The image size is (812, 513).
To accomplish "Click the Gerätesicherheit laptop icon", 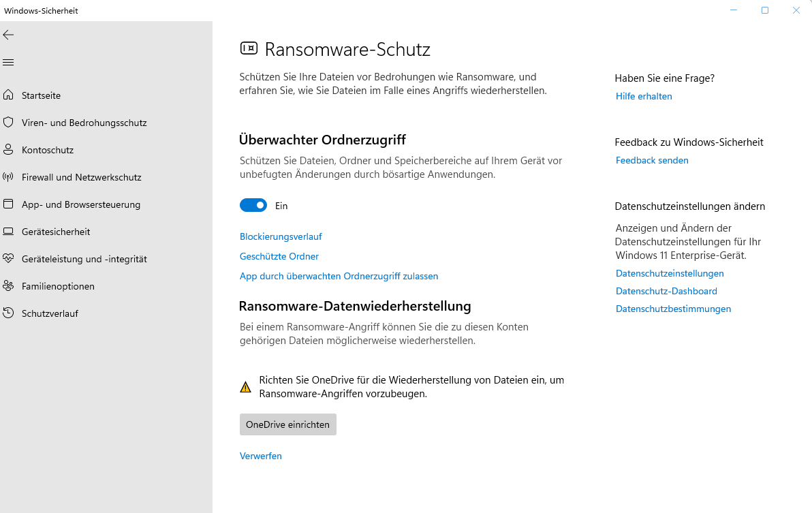I will tap(8, 232).
